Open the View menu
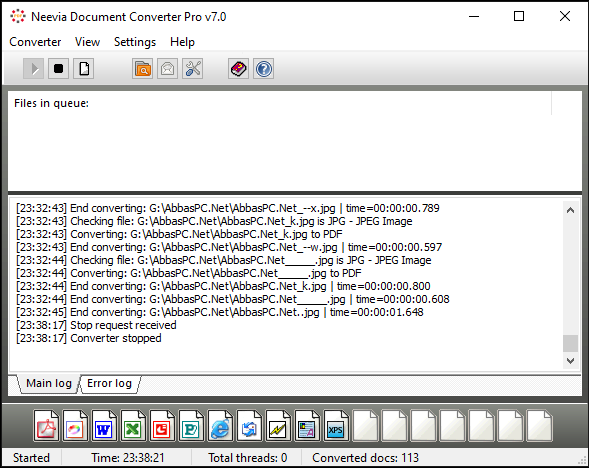The image size is (589, 468). pos(87,42)
